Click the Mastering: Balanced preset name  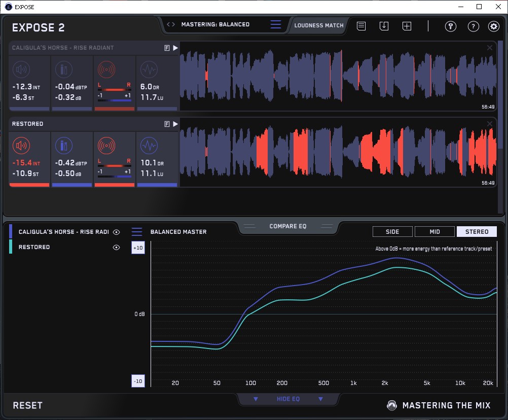pos(215,24)
